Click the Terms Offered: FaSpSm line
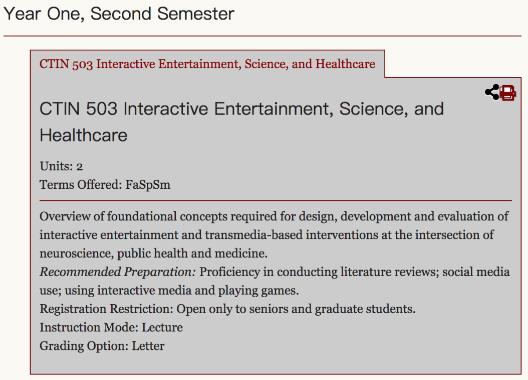Image resolution: width=528 pixels, height=380 pixels. point(105,185)
